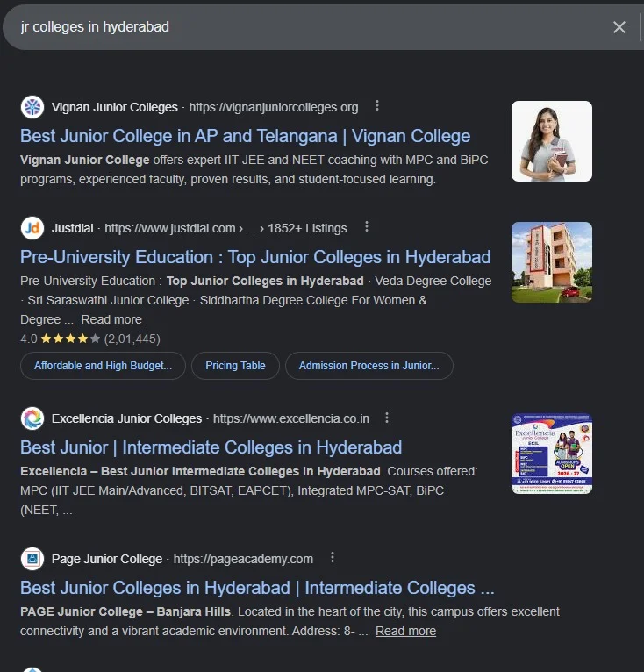Click the Vignan Junior Colleges favicon
The image size is (644, 672).
click(x=32, y=107)
